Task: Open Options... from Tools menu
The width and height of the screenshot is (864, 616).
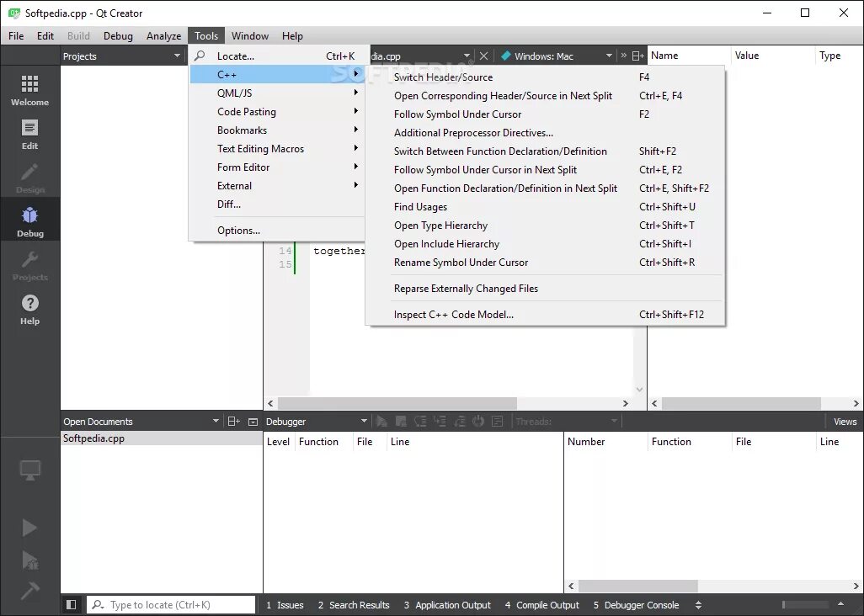Action: [x=276, y=231]
